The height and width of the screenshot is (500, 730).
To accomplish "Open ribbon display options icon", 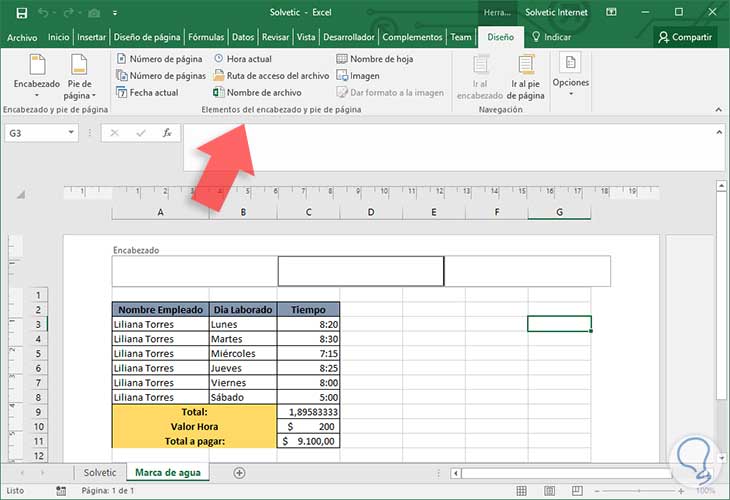I will tap(611, 13).
